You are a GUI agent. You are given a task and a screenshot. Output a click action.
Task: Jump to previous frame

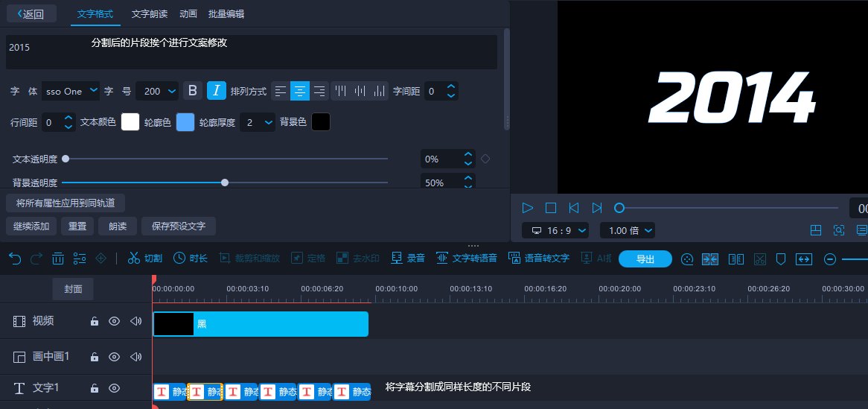click(x=574, y=208)
